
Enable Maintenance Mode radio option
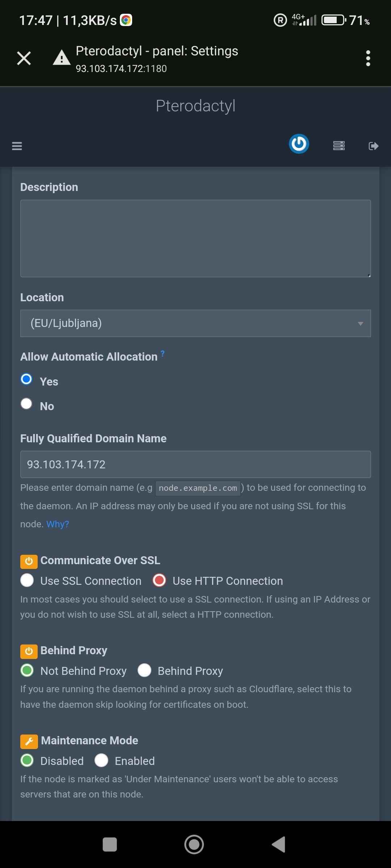[101, 760]
